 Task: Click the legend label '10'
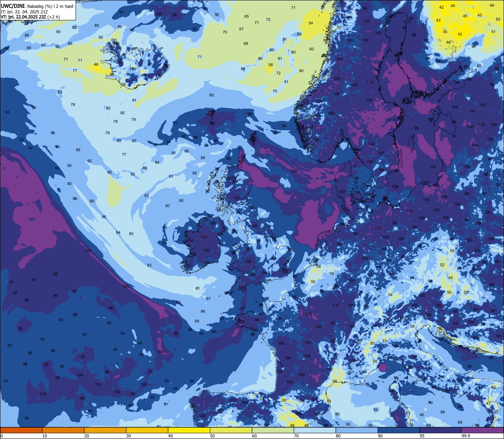point(44,435)
